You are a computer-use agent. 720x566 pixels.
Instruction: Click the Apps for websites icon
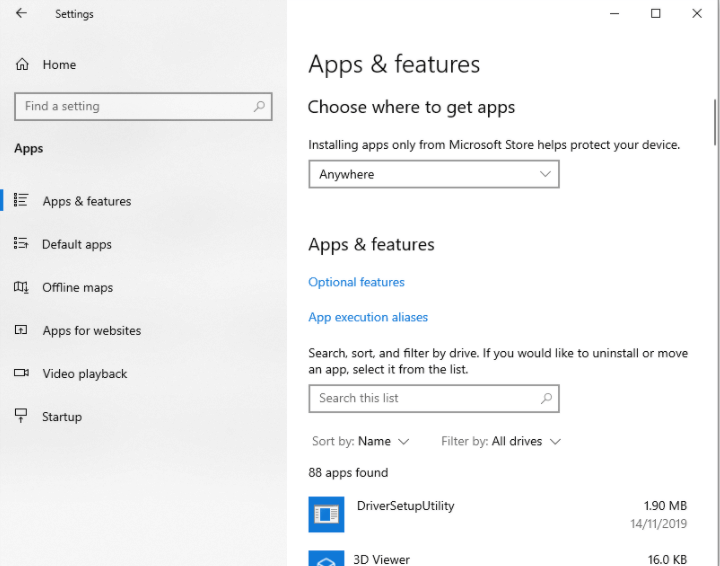point(21,330)
